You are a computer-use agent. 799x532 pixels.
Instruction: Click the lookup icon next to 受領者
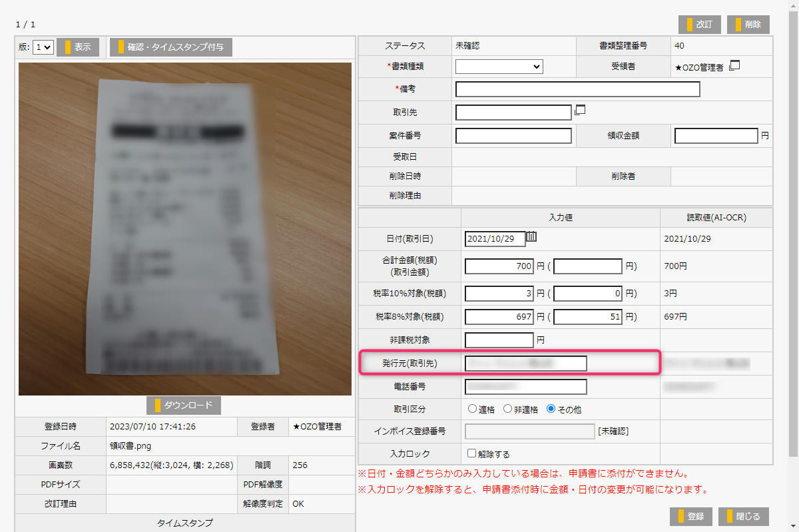tap(735, 66)
